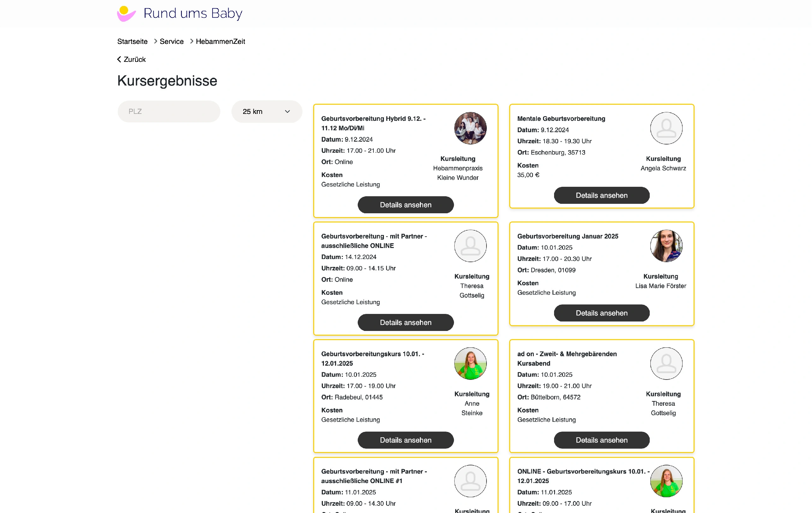The width and height of the screenshot is (812, 513).
Task: View details for the 14.12.2024 online partner course
Action: pos(406,322)
